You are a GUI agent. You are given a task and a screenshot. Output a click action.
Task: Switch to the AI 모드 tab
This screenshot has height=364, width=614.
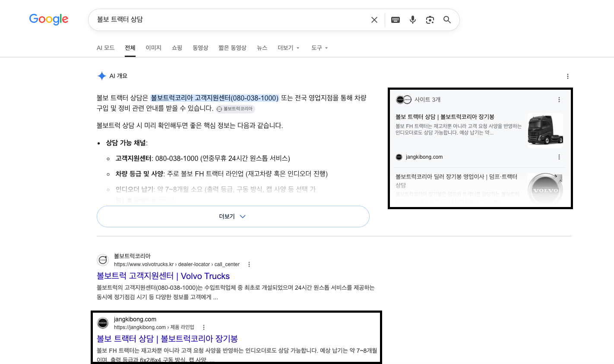coord(106,48)
